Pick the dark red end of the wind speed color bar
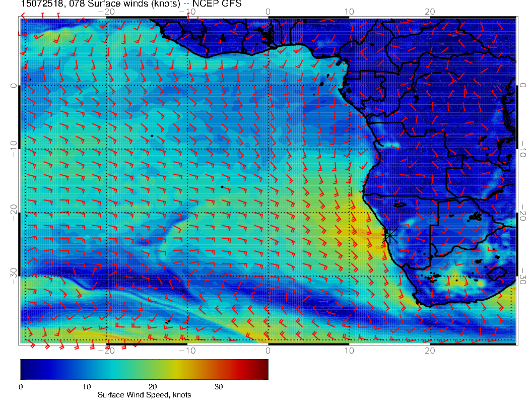This screenshot has width=532, height=411. (x=263, y=369)
